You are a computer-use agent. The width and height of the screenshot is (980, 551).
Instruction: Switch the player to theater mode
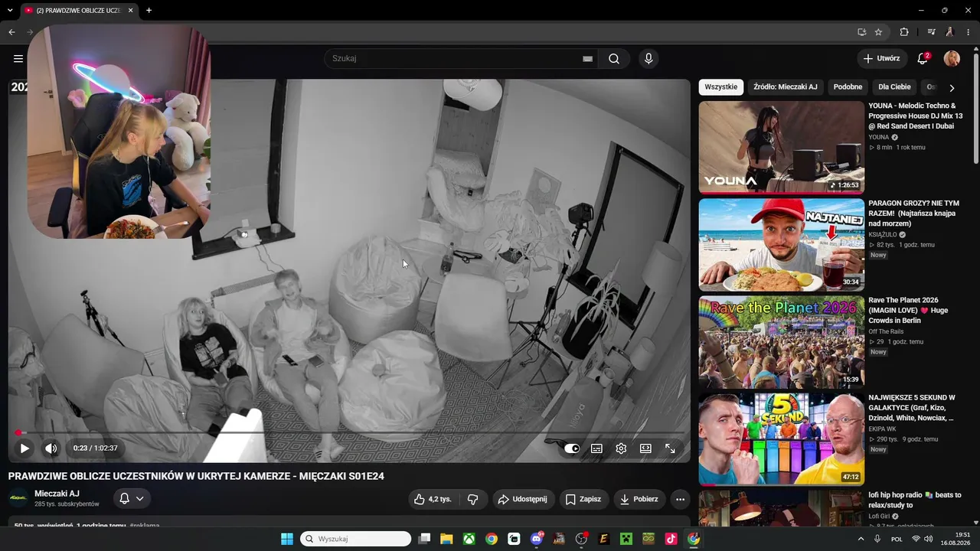coord(645,448)
